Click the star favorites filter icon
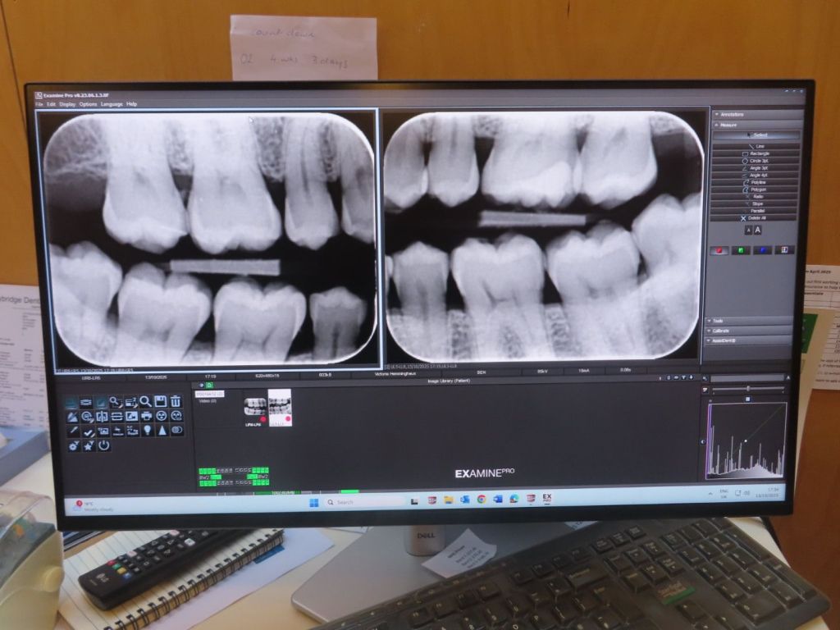This screenshot has width=840, height=630. click(x=89, y=445)
